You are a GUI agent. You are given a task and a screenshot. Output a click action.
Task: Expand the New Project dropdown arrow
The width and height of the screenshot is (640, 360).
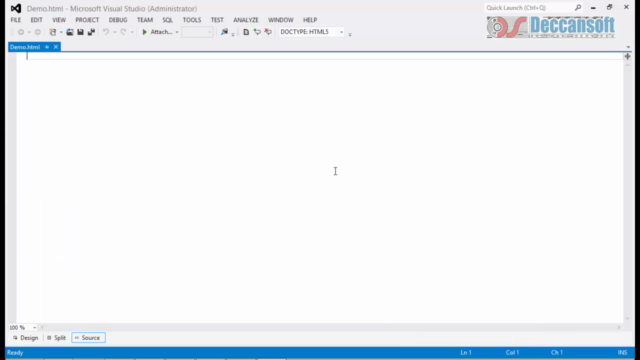tap(61, 32)
